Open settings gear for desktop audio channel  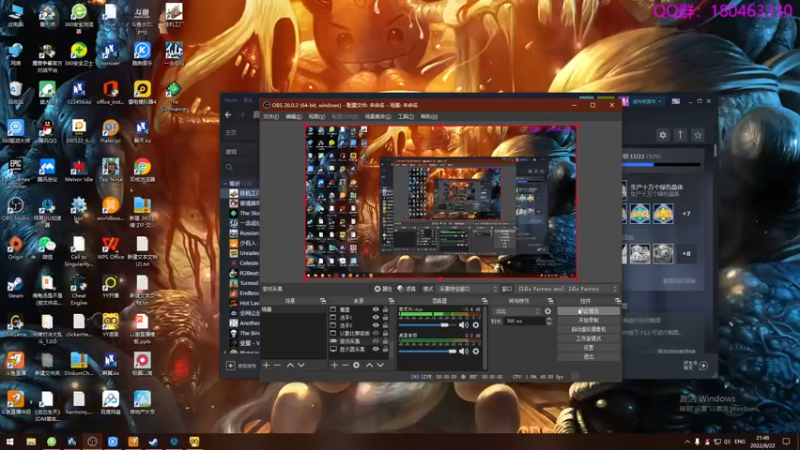pyautogui.click(x=476, y=351)
